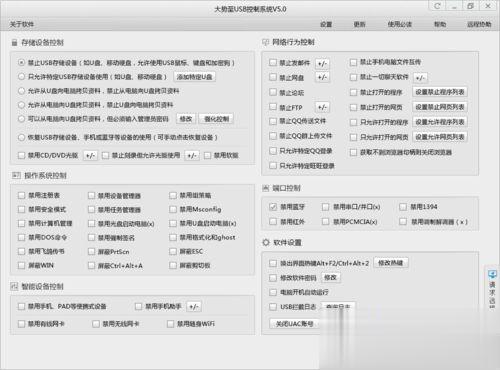Enable the 禁止QQ传送文件 checkbox
Image resolution: width=500 pixels, height=370 pixels.
tap(273, 121)
